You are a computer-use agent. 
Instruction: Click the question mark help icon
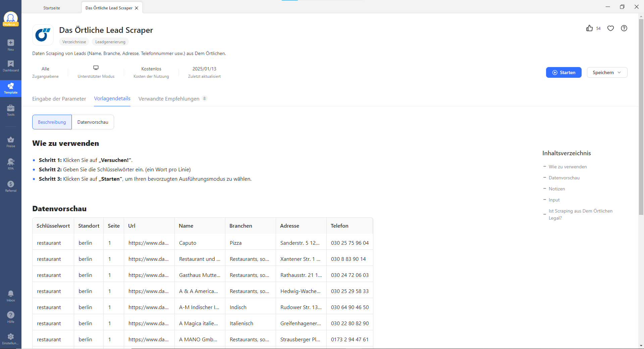tap(624, 28)
